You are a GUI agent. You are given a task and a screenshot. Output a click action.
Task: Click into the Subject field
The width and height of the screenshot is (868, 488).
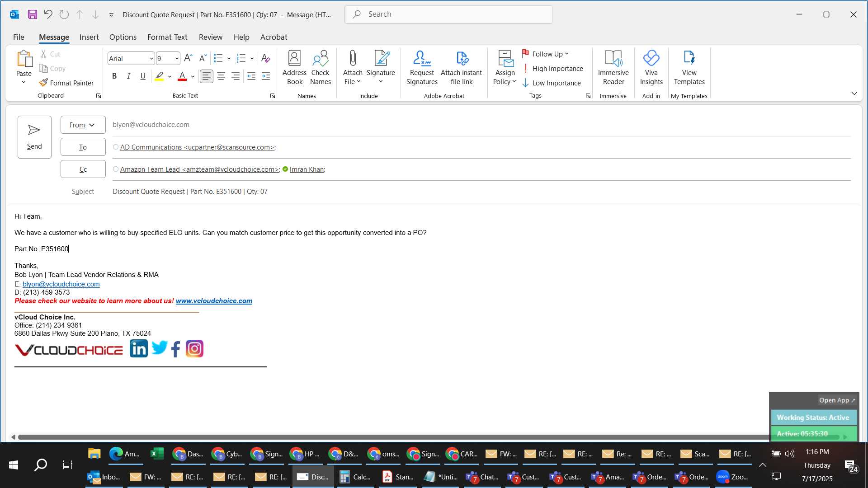point(481,192)
